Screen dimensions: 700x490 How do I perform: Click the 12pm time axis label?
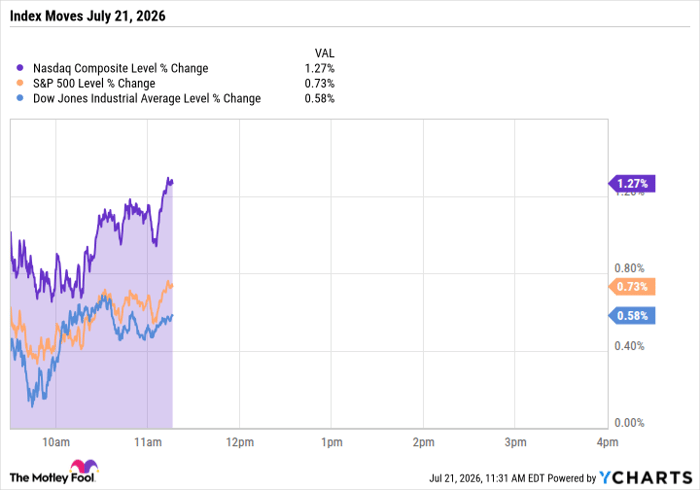240,442
